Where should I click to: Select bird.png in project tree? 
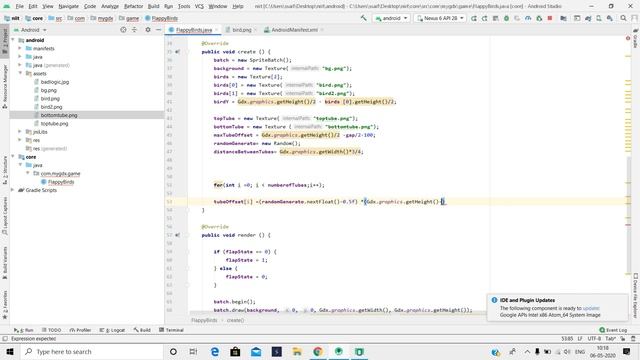click(50, 98)
